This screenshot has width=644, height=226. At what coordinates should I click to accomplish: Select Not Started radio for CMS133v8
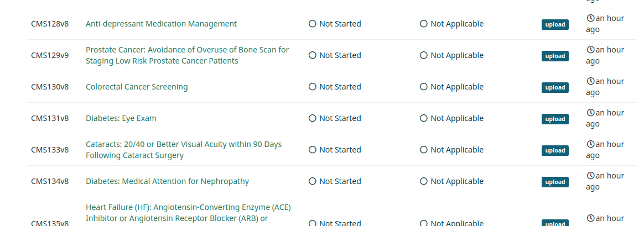313,150
